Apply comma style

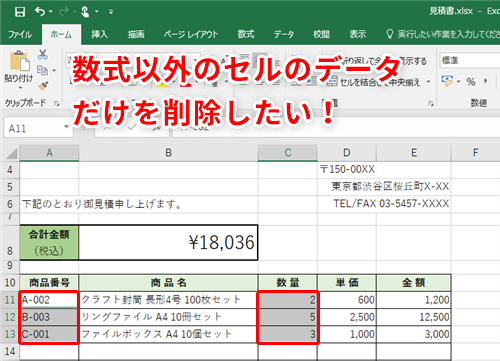click(485, 81)
